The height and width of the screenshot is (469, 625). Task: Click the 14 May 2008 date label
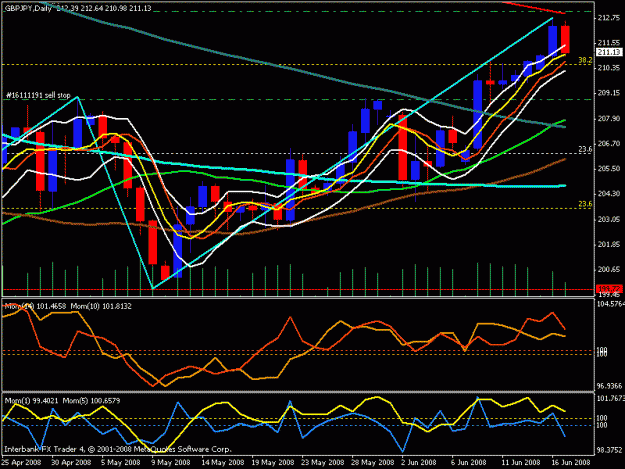[x=222, y=462]
